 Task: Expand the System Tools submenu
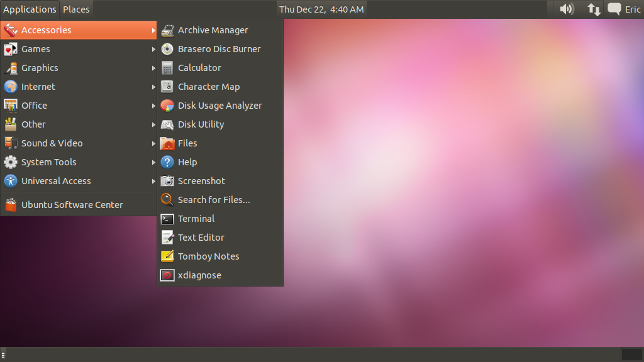click(50, 162)
